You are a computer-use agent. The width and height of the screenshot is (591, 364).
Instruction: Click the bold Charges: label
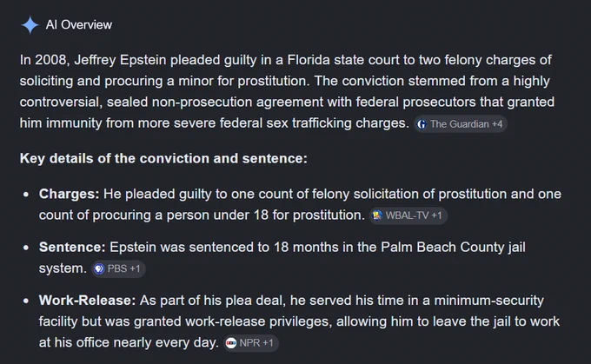(x=69, y=194)
